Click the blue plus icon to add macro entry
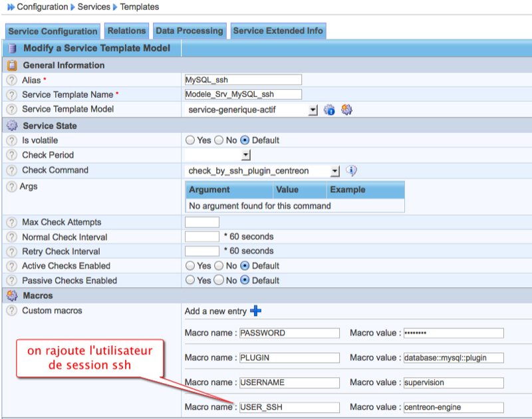The width and height of the screenshot is (532, 419). (x=255, y=311)
